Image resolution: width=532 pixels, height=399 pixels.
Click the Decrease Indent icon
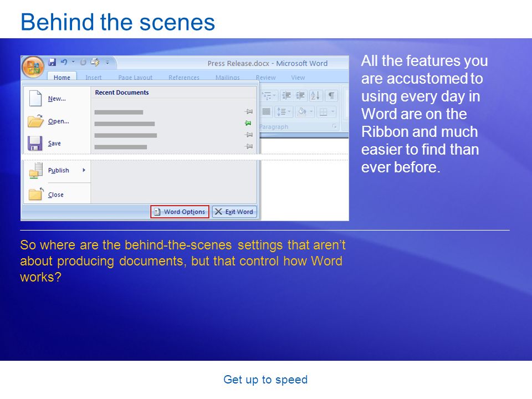click(287, 96)
